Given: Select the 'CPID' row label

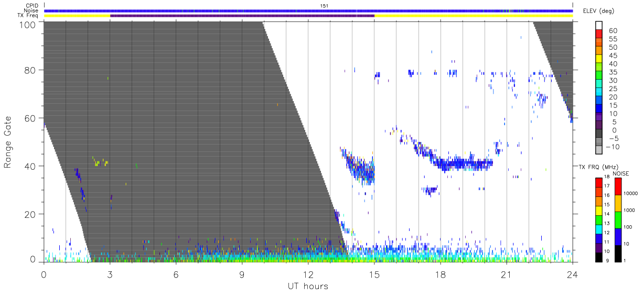Looking at the screenshot, I should pos(33,6).
